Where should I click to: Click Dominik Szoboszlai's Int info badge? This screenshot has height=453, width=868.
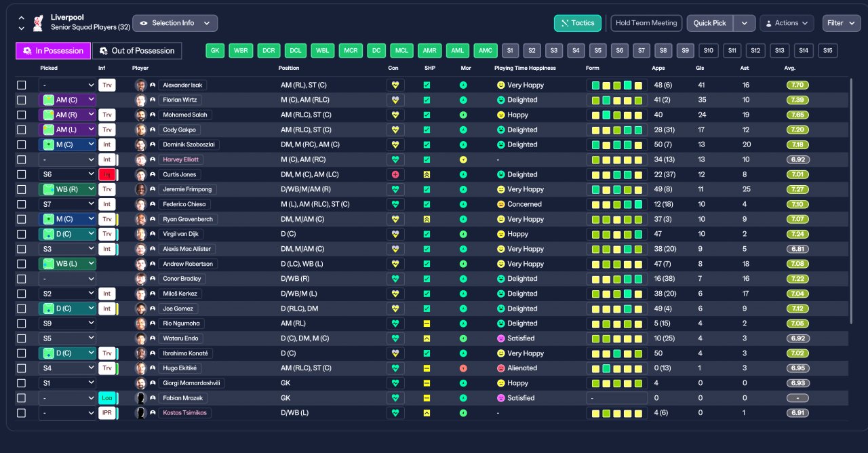tap(107, 144)
